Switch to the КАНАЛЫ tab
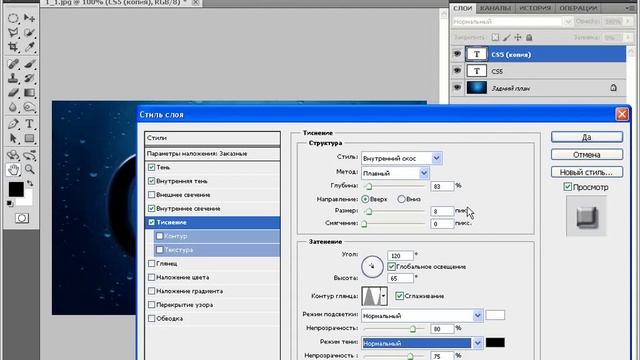640x360 pixels. click(x=495, y=8)
